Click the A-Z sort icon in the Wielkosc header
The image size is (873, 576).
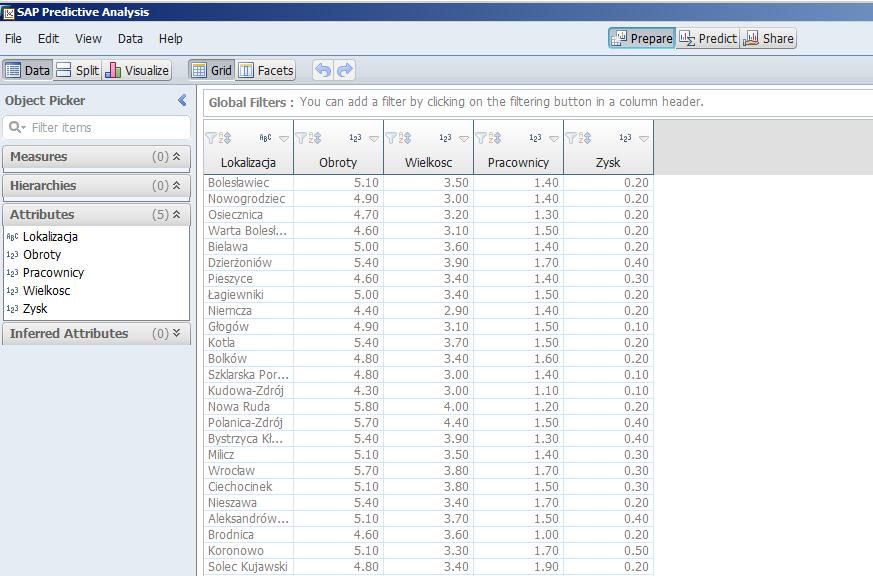pos(405,138)
